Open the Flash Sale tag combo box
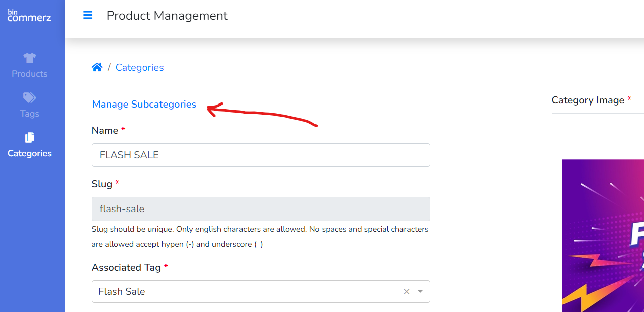 point(247,292)
